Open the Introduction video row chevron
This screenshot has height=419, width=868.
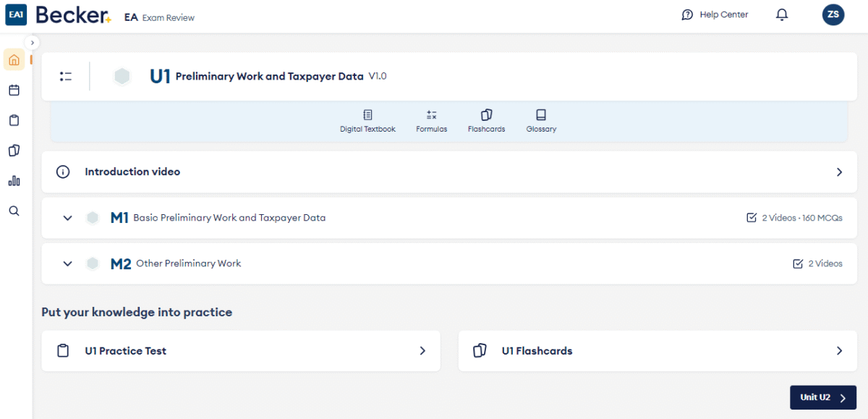tap(839, 172)
